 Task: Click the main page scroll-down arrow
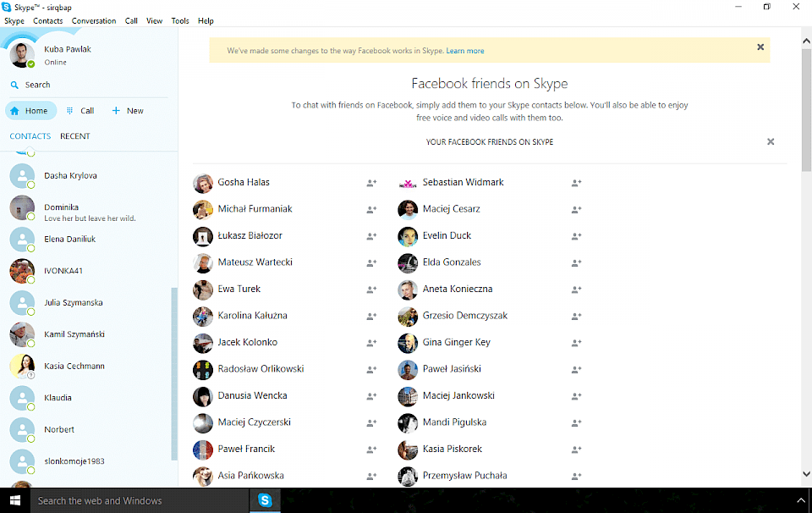point(806,473)
